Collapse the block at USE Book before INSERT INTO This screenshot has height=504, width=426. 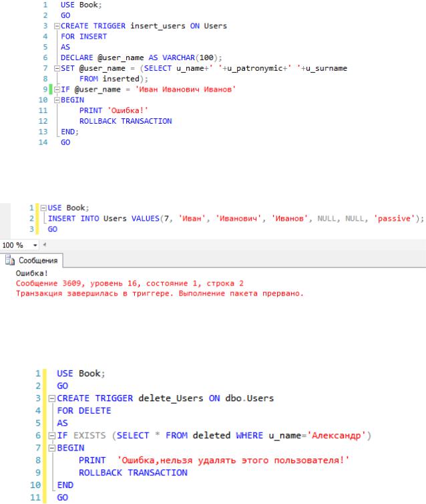coord(43,208)
